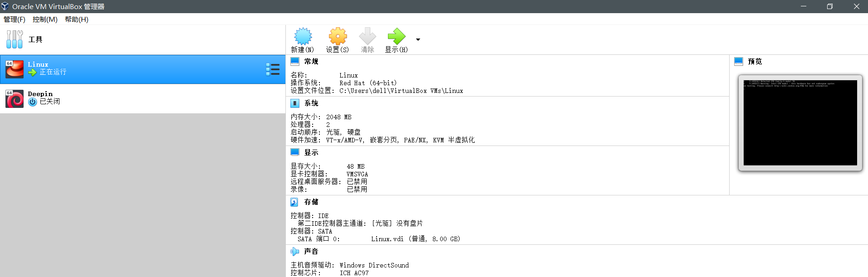
Task: Click the 预览 heading
Action: click(x=755, y=61)
